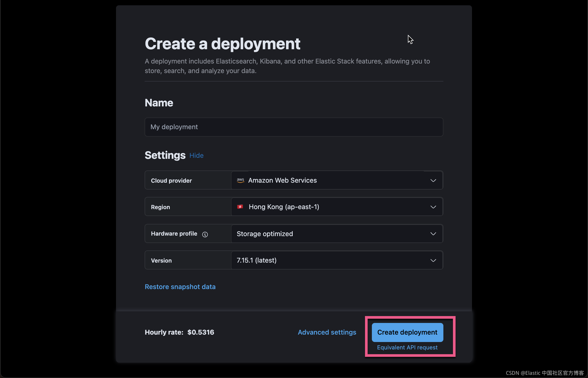The image size is (588, 378).
Task: Click the Cloud provider chevron icon
Action: point(433,181)
